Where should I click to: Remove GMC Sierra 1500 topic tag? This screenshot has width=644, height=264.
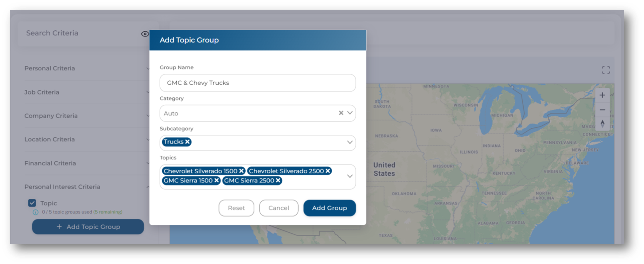[217, 181]
